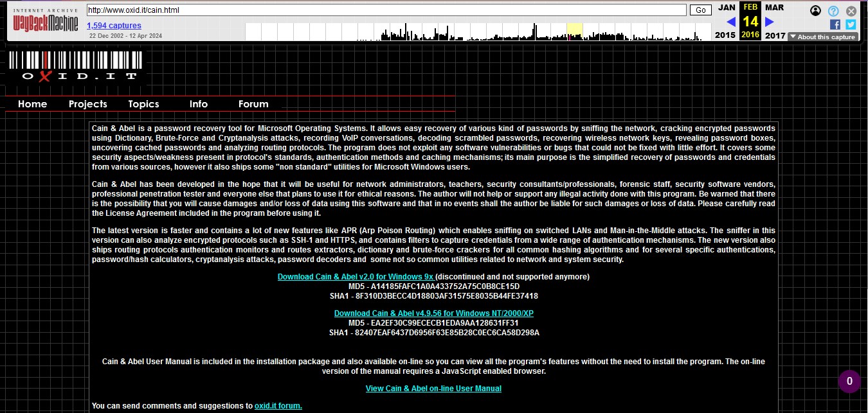This screenshot has width=868, height=413.
Task: Open the user account icon
Action: pyautogui.click(x=815, y=11)
